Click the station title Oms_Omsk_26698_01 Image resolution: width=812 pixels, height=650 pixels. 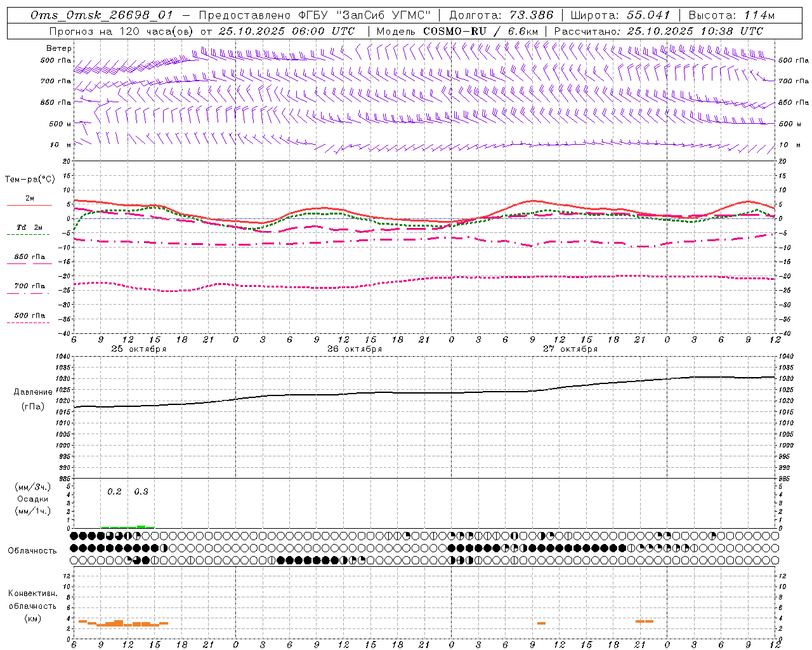pos(101,15)
